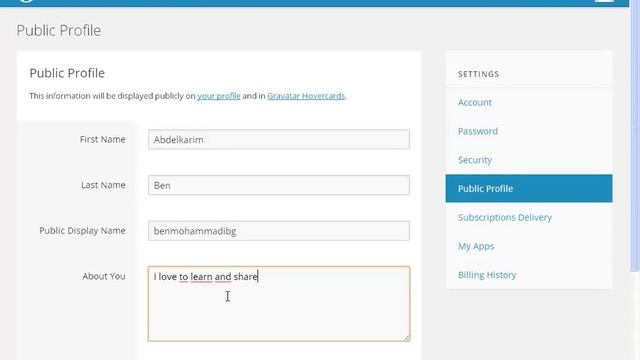
Task: Place cursor in the About You textarea
Action: (x=279, y=304)
